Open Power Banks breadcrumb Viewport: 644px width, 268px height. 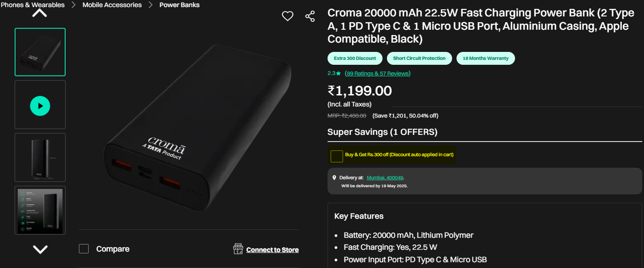pyautogui.click(x=180, y=5)
